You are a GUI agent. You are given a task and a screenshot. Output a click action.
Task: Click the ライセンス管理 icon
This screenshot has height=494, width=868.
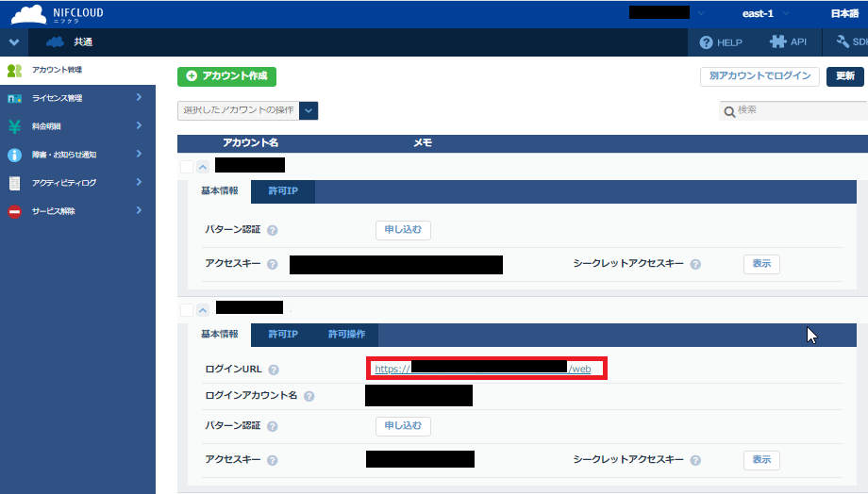pyautogui.click(x=14, y=98)
